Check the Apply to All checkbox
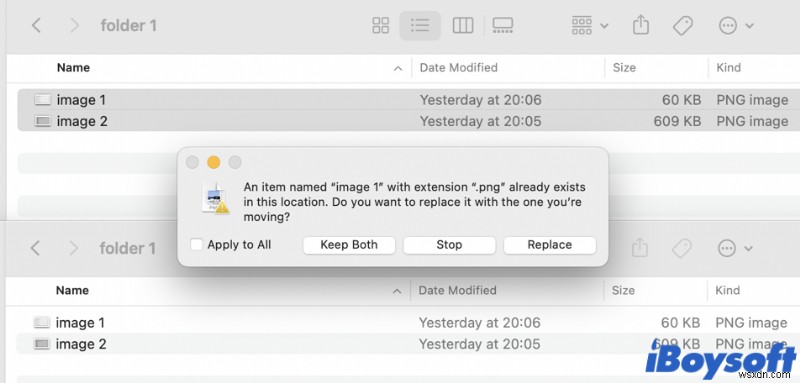 pos(196,244)
